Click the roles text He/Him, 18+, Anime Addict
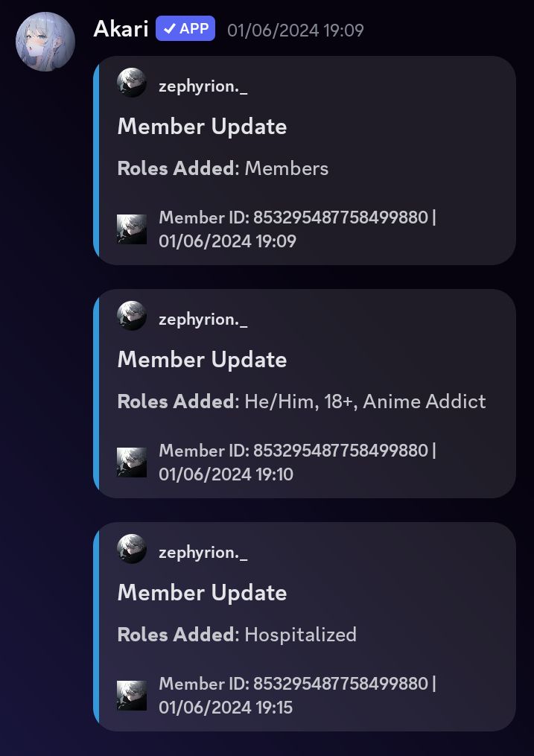The image size is (534, 756). tap(366, 401)
